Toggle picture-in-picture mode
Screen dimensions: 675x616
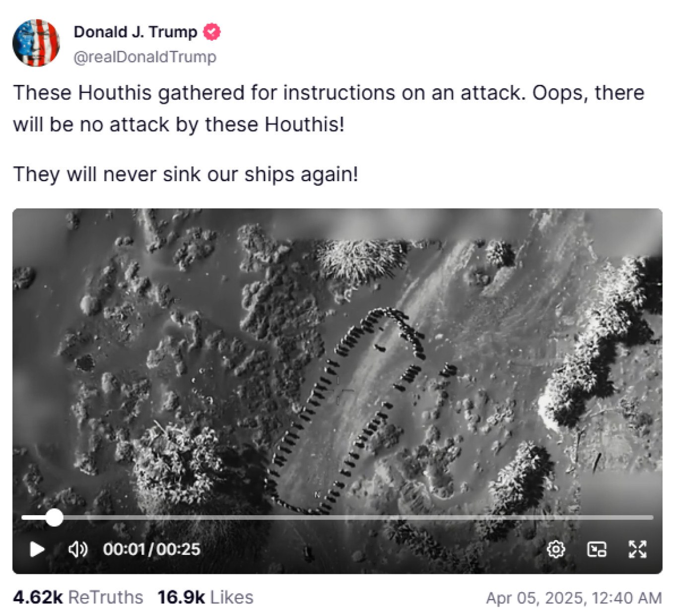pyautogui.click(x=597, y=549)
